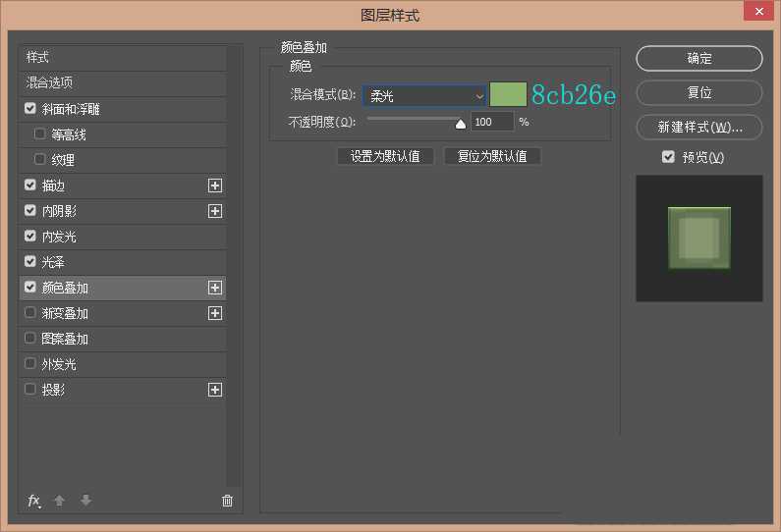The image size is (781, 532).
Task: Click the 不透明度 value input field
Action: tap(491, 122)
